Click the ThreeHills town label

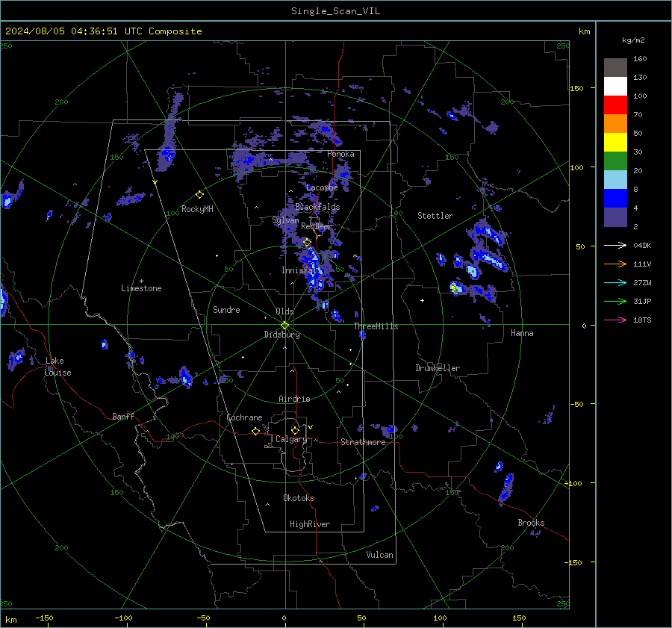pos(376,326)
